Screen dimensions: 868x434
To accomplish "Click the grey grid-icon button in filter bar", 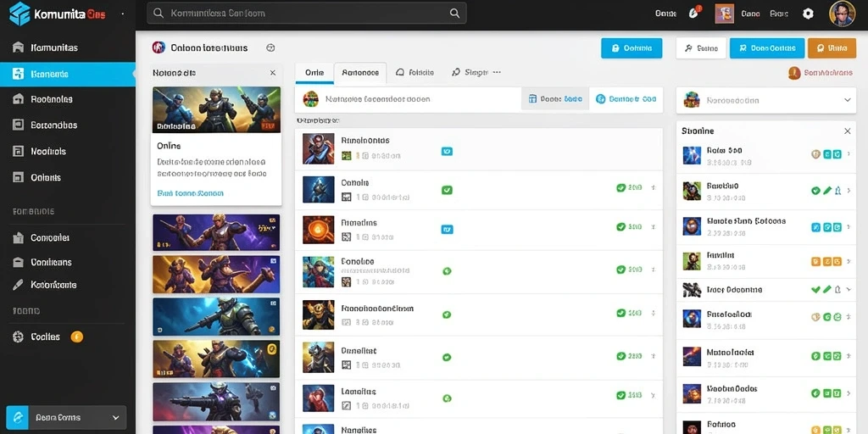I will pos(554,99).
